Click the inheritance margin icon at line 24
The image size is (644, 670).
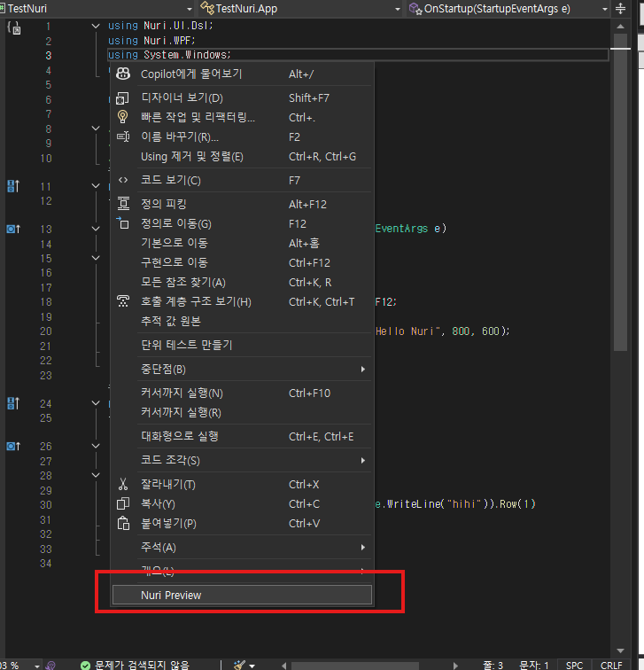tap(13, 403)
